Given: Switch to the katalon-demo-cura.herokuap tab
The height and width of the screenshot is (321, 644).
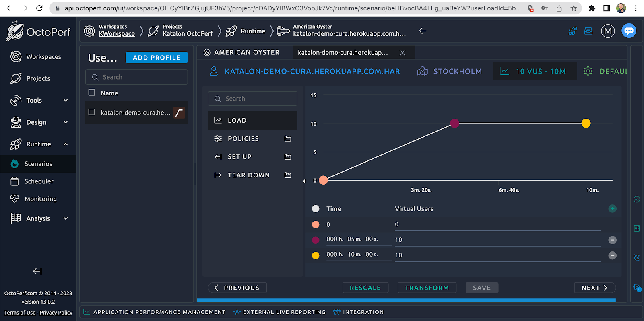Looking at the screenshot, I should click(343, 53).
